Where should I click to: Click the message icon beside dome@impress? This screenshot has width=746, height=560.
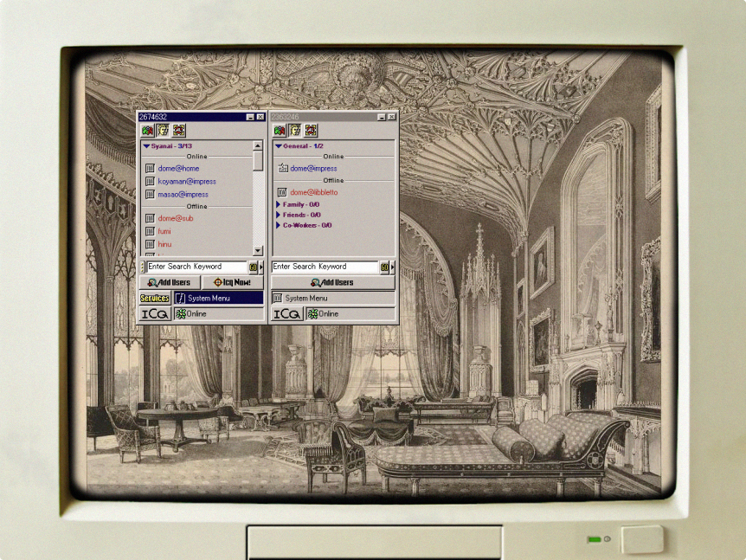[x=282, y=169]
